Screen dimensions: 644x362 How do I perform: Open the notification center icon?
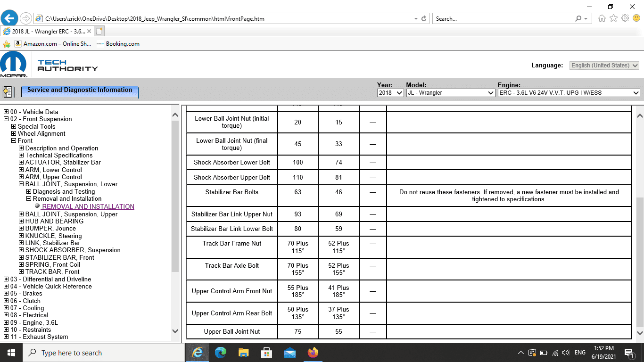tap(629, 353)
